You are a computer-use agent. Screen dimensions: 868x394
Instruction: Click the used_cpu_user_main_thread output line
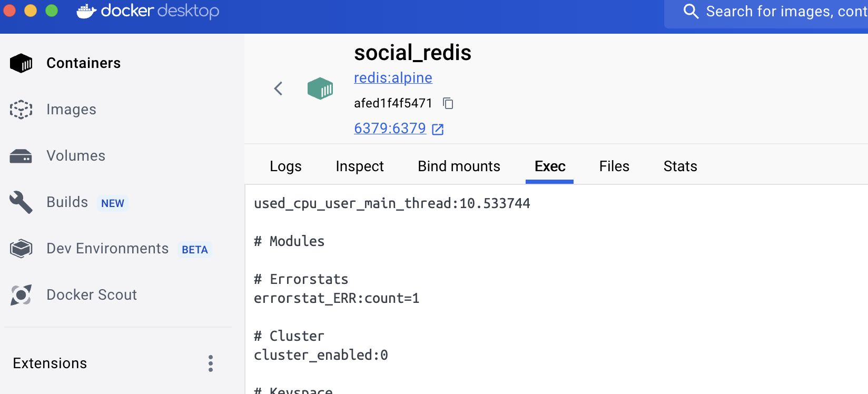click(392, 203)
